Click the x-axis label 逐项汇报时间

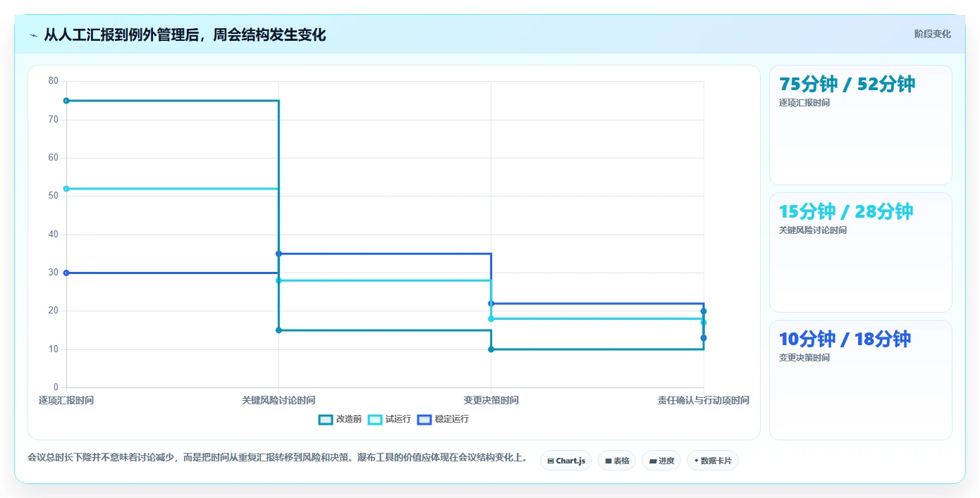coord(66,400)
